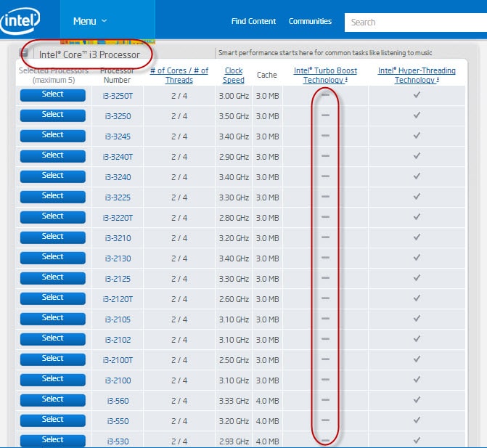This screenshot has width=487, height=448.
Task: Open the i3-3225 processor details link
Action: (117, 197)
